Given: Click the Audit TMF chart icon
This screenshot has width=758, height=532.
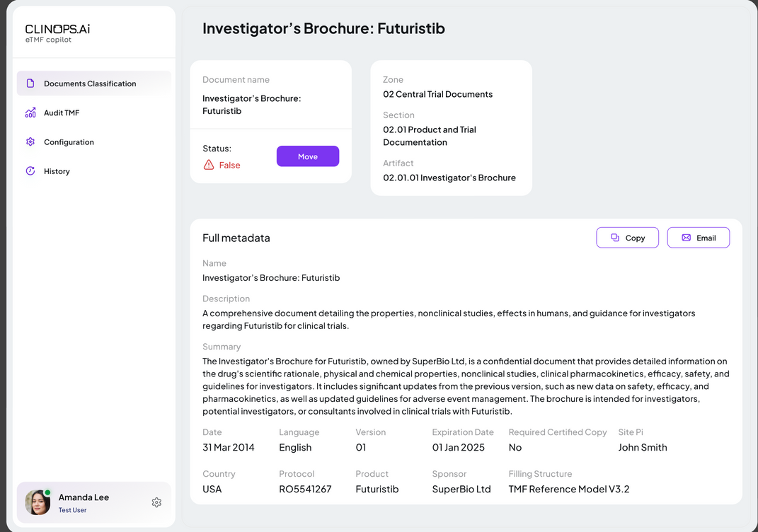Looking at the screenshot, I should (x=30, y=112).
